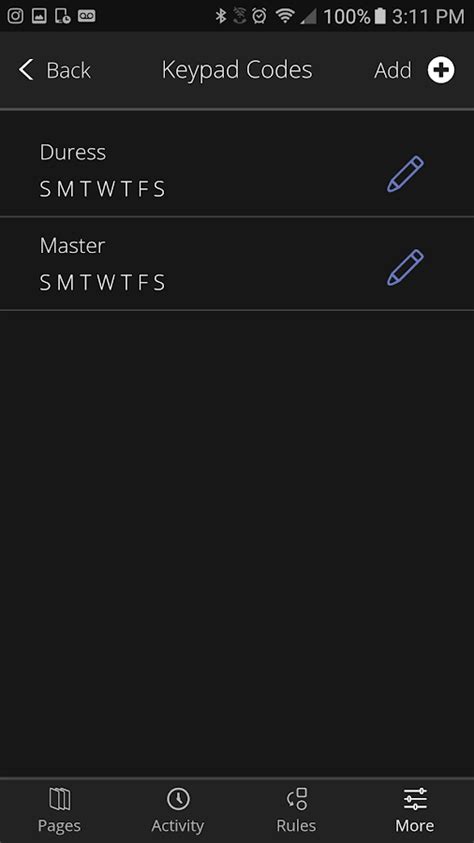Tap the voicemail status bar icon
The height and width of the screenshot is (843, 474).
pos(86,16)
